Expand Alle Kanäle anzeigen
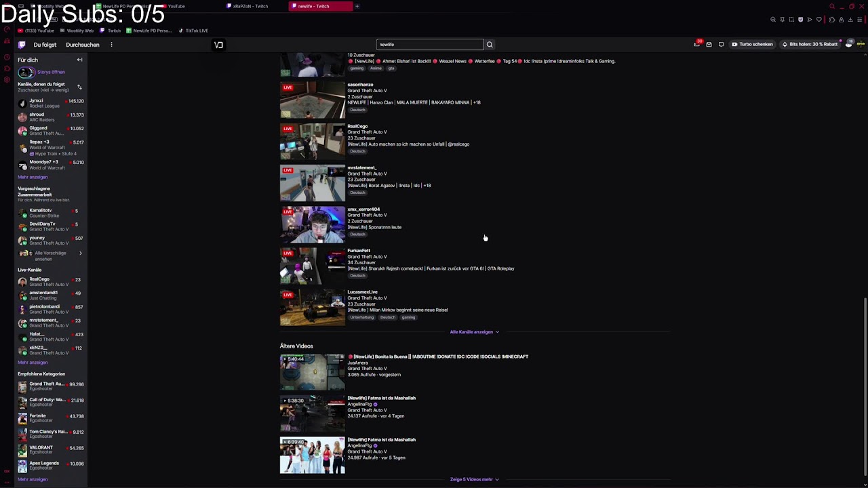This screenshot has height=488, width=868. [x=474, y=332]
